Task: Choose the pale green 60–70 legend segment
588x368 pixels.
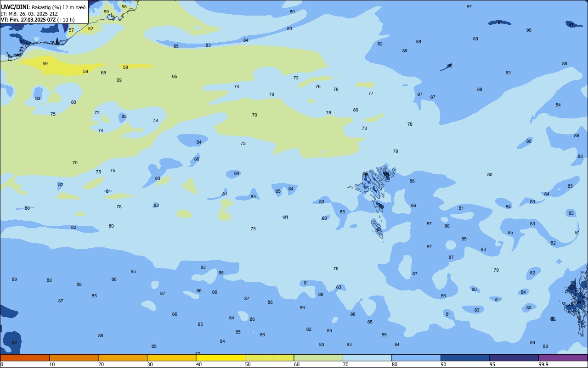Action: (318, 357)
